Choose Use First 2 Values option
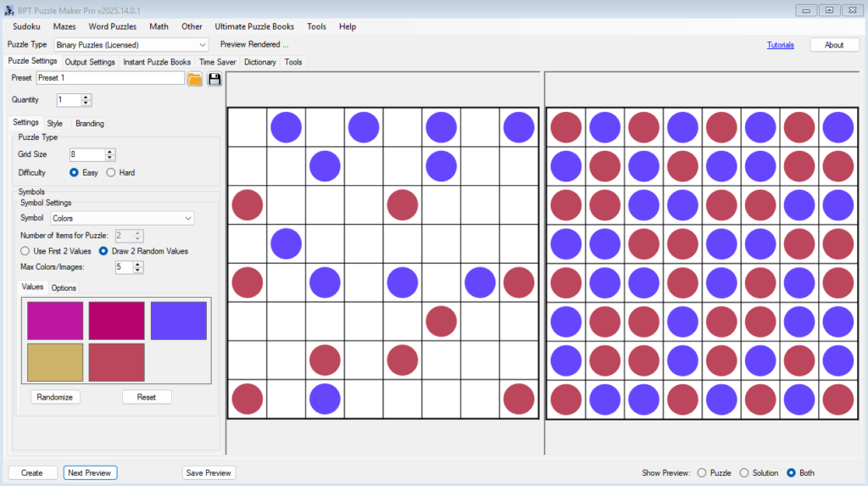Screen dimensions: 868x486 tap(25, 251)
